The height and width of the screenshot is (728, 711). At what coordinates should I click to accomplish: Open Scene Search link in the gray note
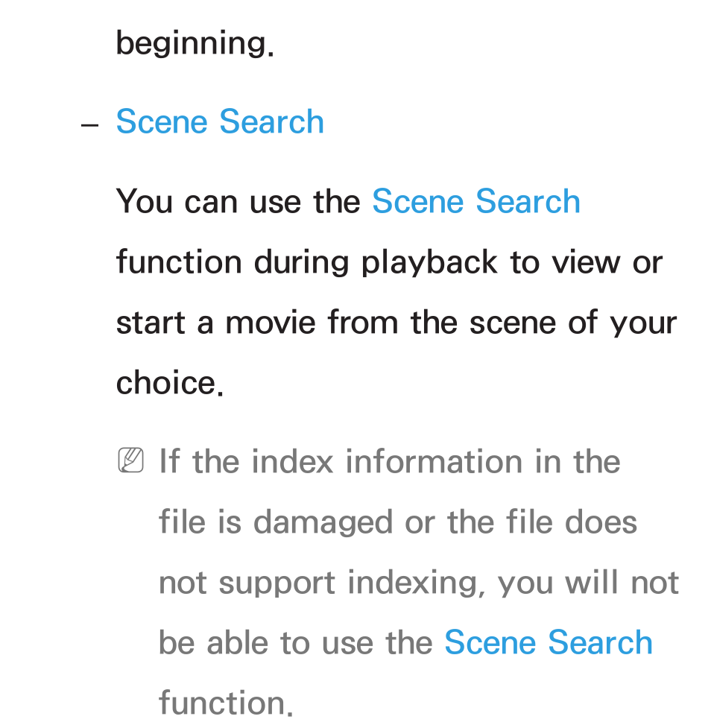pos(549,642)
